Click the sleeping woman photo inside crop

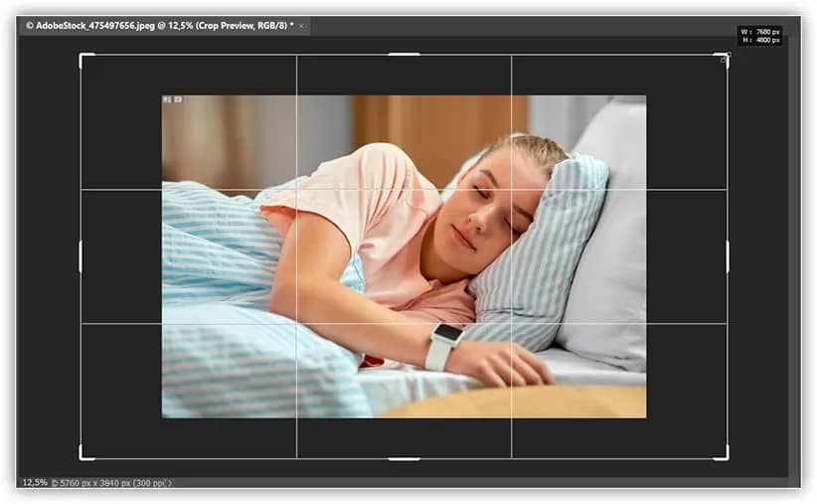point(404,256)
